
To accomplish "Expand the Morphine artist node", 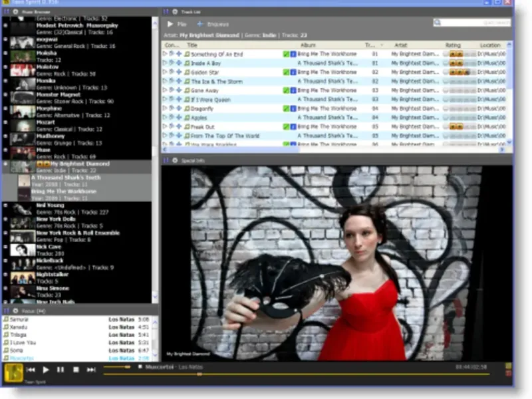I will (5, 108).
